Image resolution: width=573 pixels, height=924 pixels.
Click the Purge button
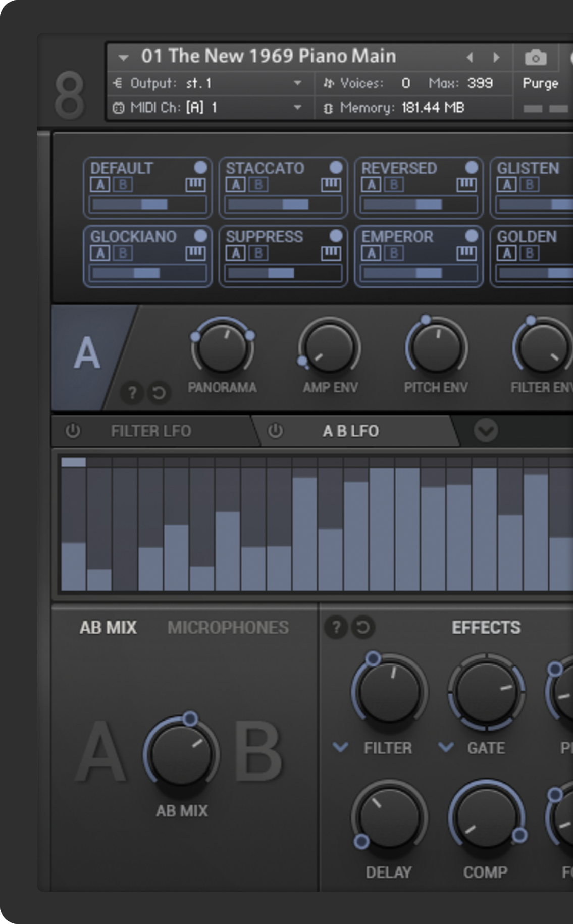540,83
